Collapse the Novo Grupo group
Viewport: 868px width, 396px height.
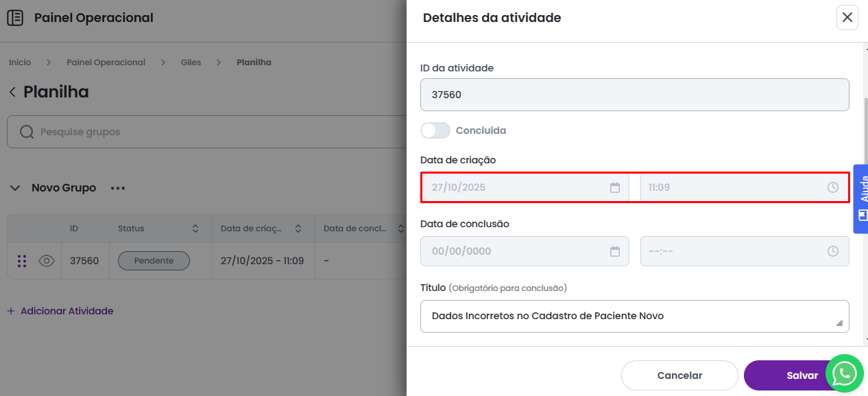coord(15,188)
